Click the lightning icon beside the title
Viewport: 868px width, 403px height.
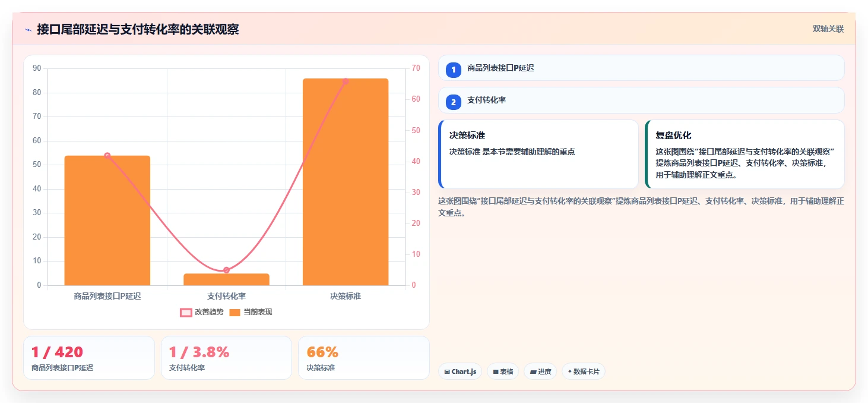28,30
